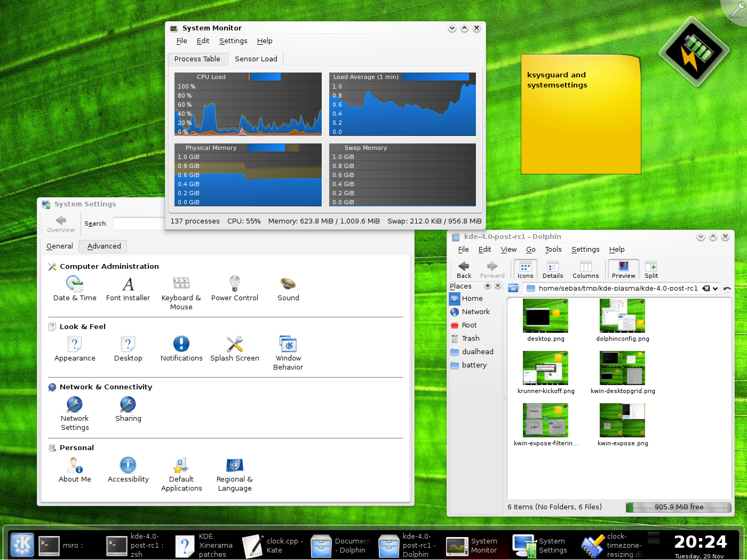Split the Dolphin view

click(x=651, y=270)
